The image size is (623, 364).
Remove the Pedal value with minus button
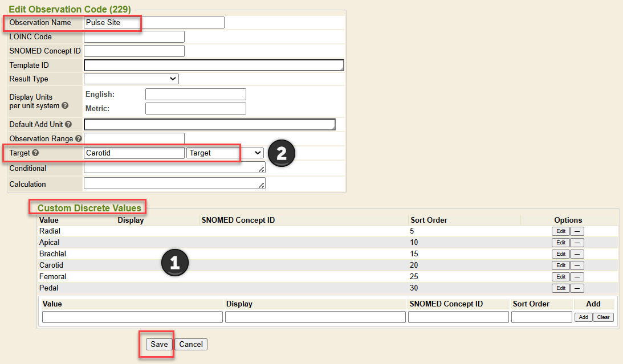pyautogui.click(x=577, y=288)
